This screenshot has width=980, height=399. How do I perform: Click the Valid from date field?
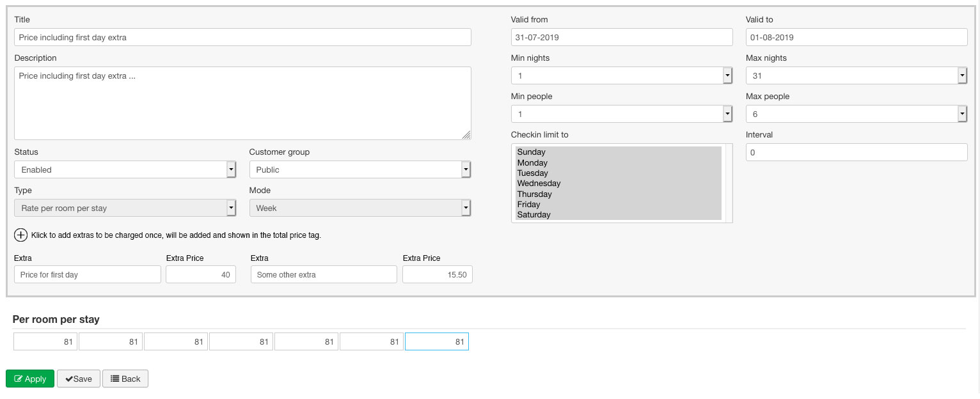click(x=621, y=37)
